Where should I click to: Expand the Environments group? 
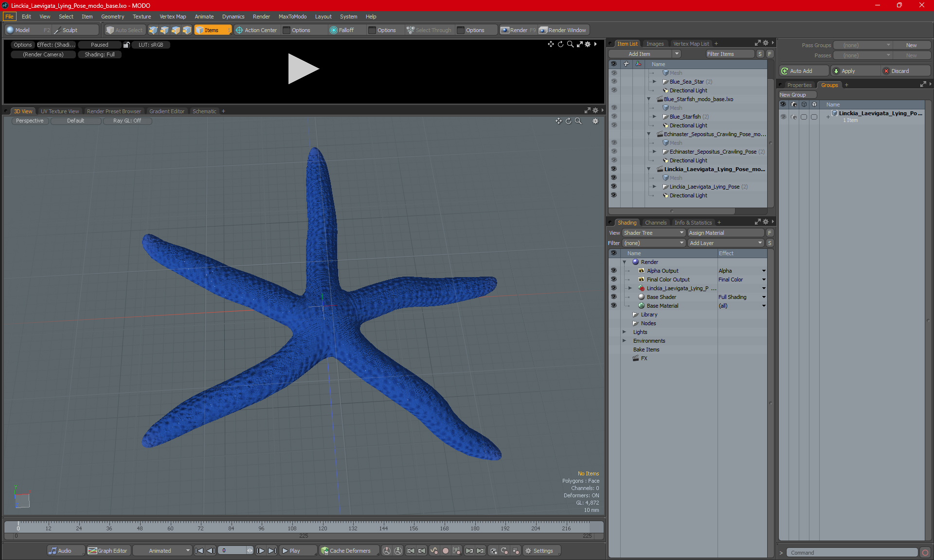(625, 341)
